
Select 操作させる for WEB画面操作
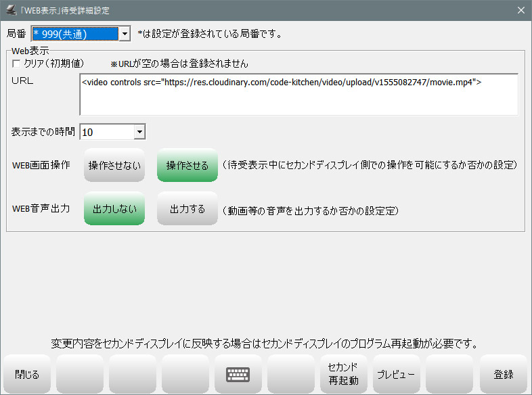187,166
